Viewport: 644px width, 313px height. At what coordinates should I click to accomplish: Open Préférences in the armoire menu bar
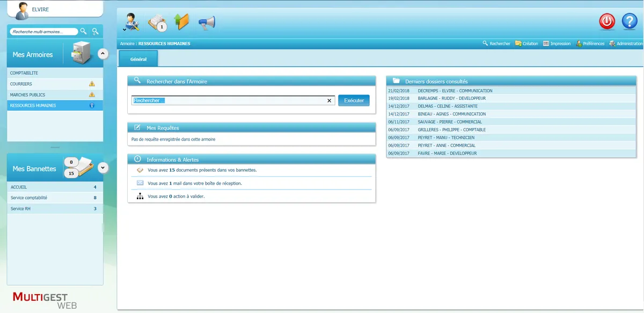[590, 43]
